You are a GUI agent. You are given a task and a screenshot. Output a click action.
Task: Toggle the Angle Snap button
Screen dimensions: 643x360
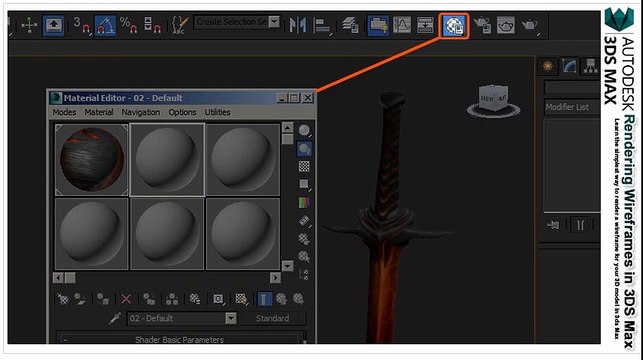(x=105, y=25)
